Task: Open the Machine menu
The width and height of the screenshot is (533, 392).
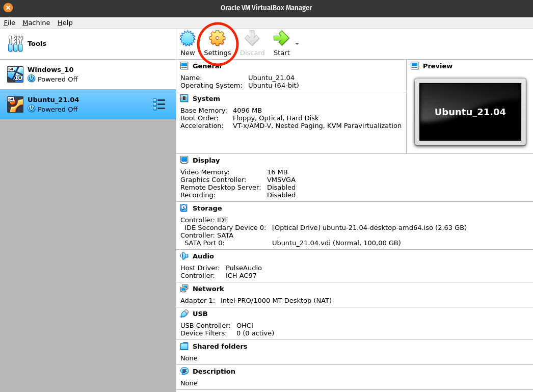Action: pos(36,22)
